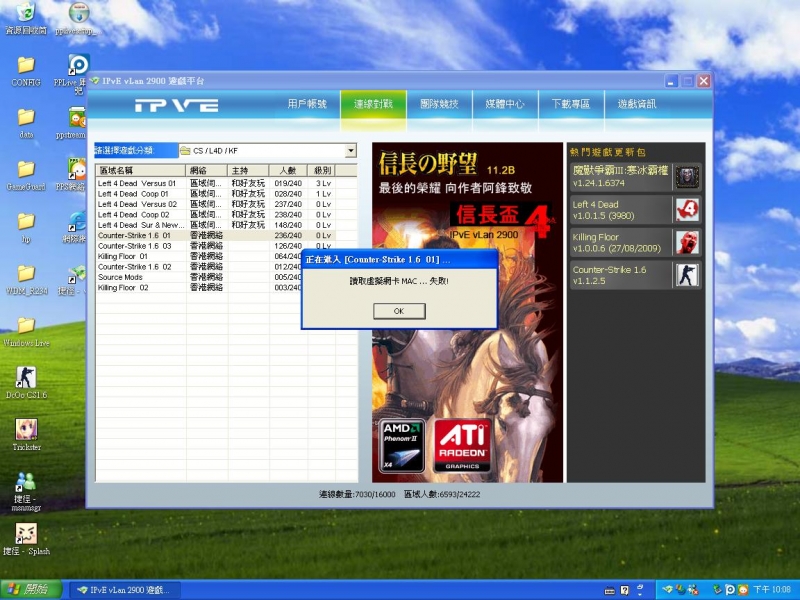
Task: Click the ATI Radeon Graphics badge
Action: (462, 445)
